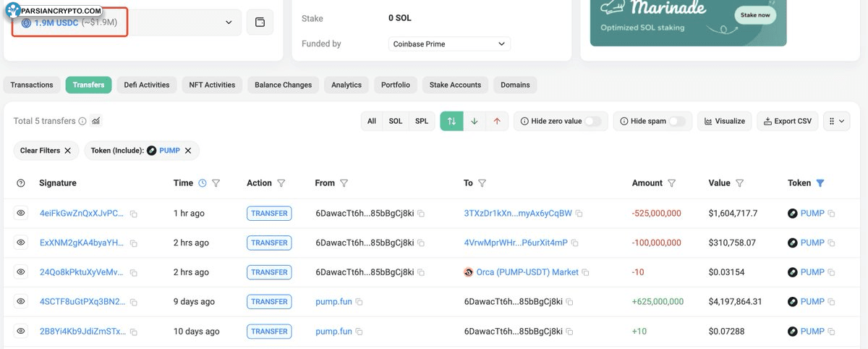The width and height of the screenshot is (868, 349).
Task: View details eye icon for 4SCTF8uGtPXq3BN2 row
Action: pos(21,301)
